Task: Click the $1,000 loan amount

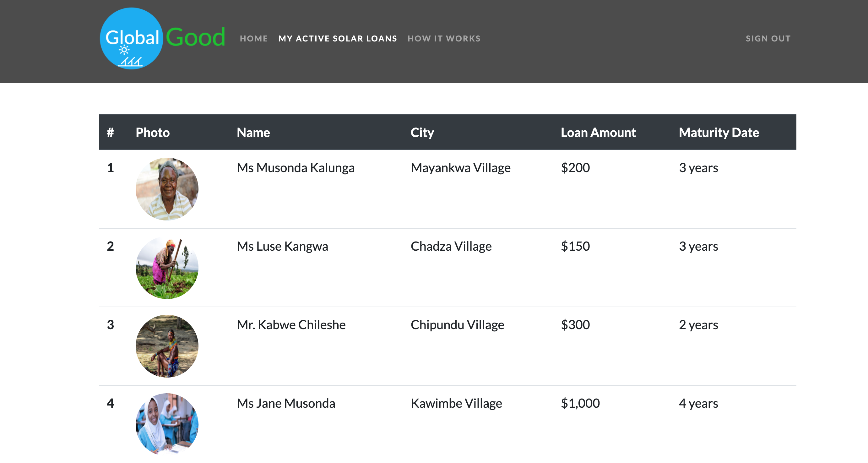Action: click(580, 403)
